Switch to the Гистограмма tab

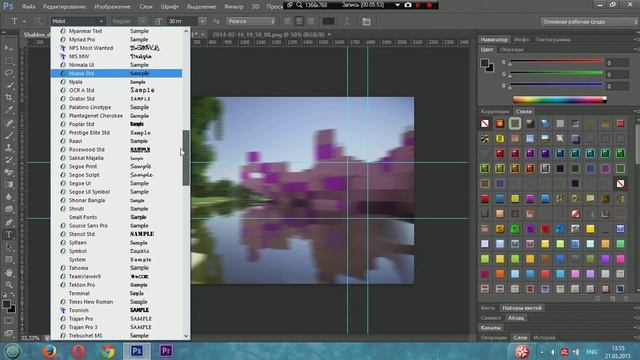pyautogui.click(x=553, y=40)
